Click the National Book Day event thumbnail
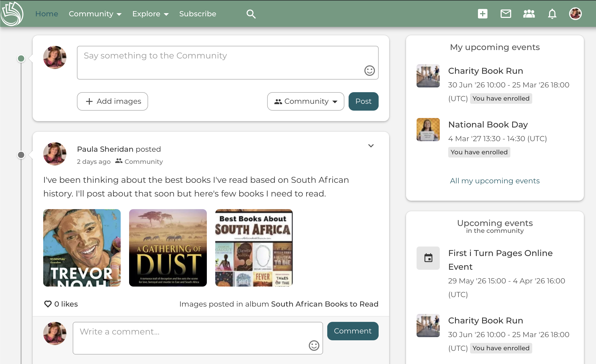 (428, 130)
